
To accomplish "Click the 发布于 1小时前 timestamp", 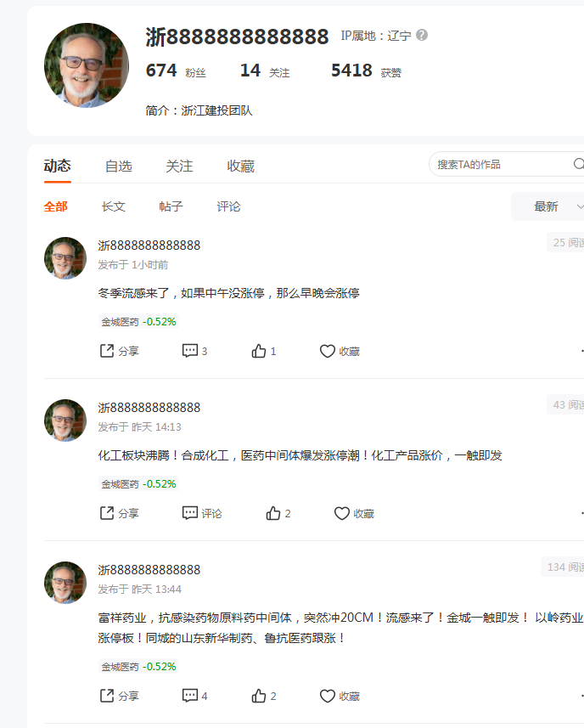I will pos(133,265).
